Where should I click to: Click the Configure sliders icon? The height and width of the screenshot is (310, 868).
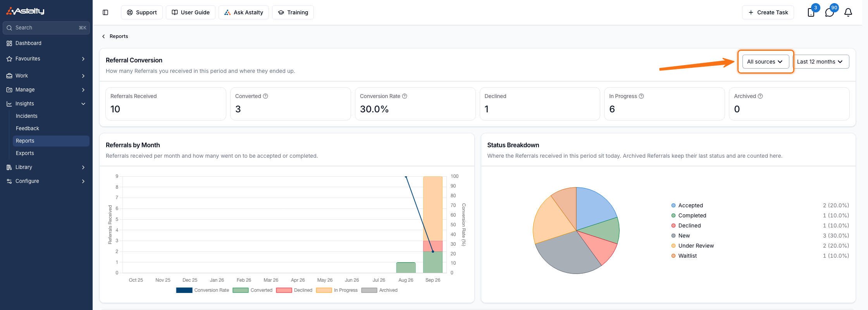click(x=9, y=181)
